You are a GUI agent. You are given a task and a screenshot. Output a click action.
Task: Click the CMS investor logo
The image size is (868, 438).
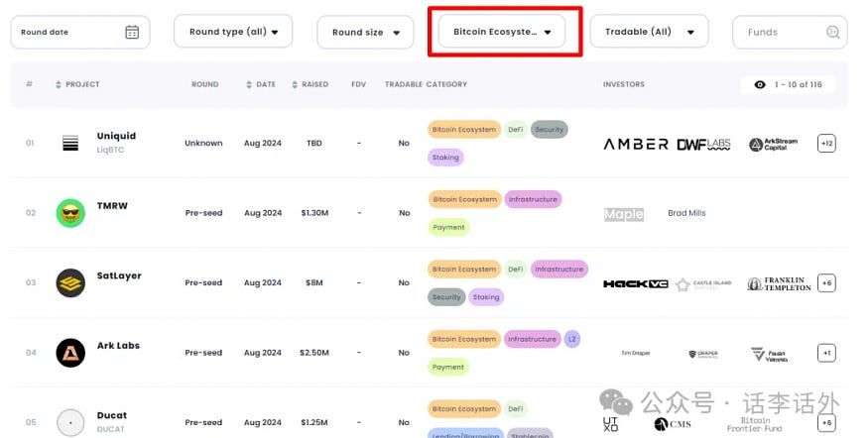673,424
